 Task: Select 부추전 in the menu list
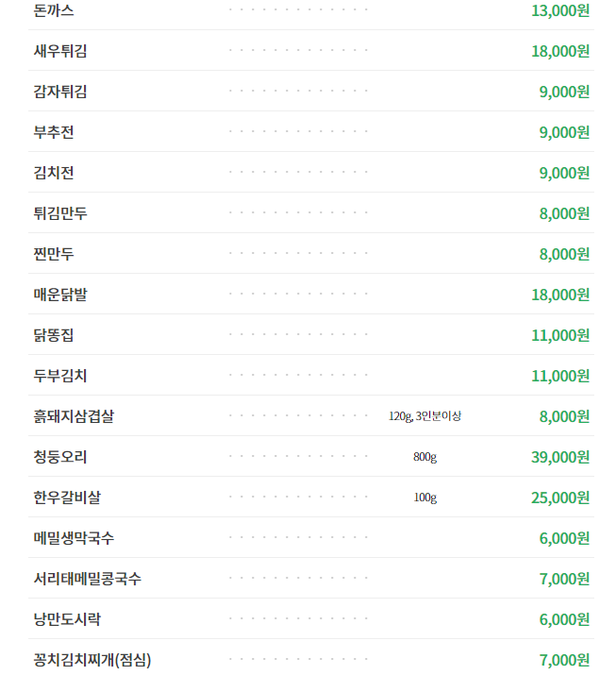pos(54,132)
